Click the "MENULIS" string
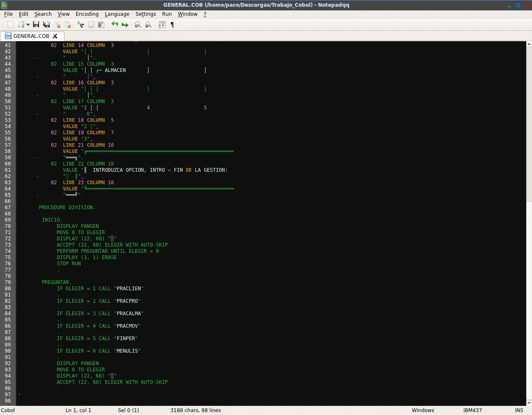532x415 pixels. coord(127,351)
